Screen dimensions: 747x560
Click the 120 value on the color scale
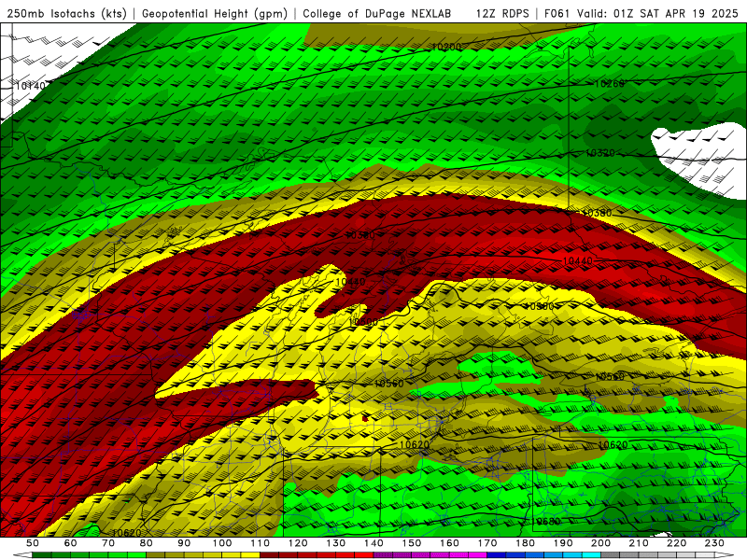(x=298, y=543)
